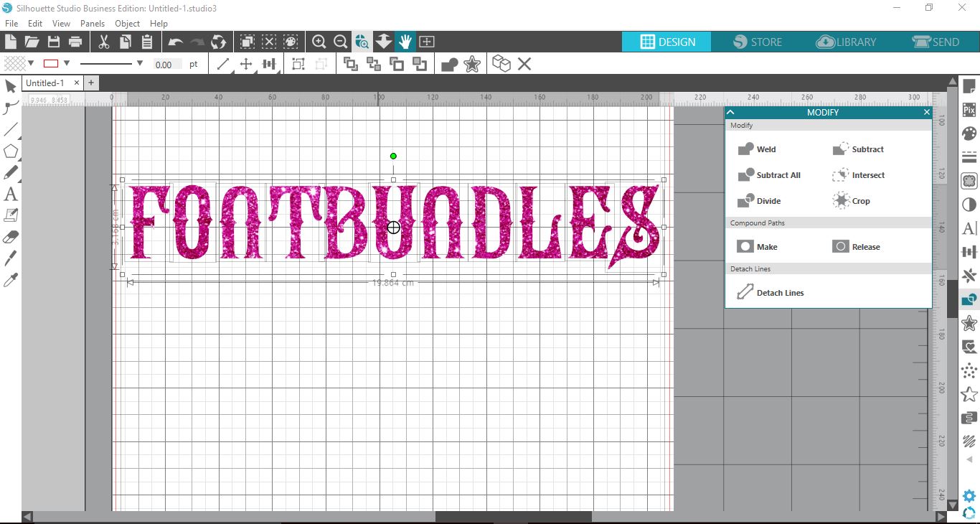
Task: Save the document with the disk icon
Action: point(53,42)
